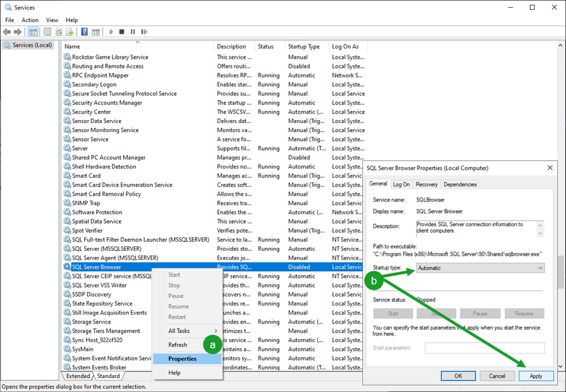Click the Pause button under Service status
This screenshot has height=392, width=566.
pos(480,314)
